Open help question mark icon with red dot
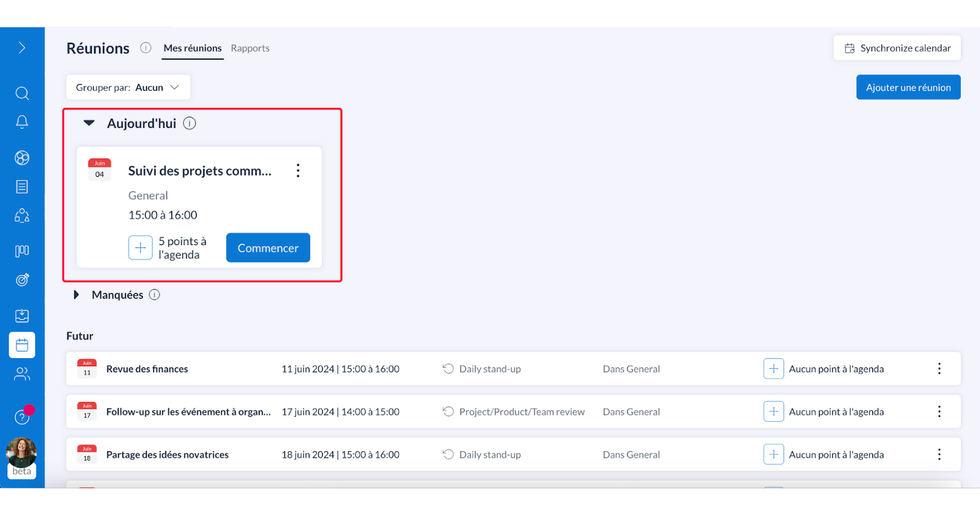 point(22,417)
